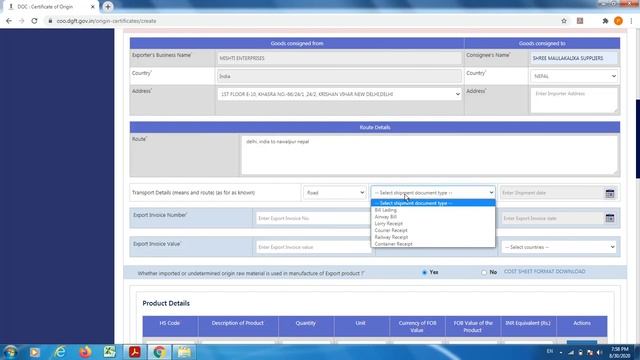
Task: Open exporter Address dropdown
Action: pos(339,94)
